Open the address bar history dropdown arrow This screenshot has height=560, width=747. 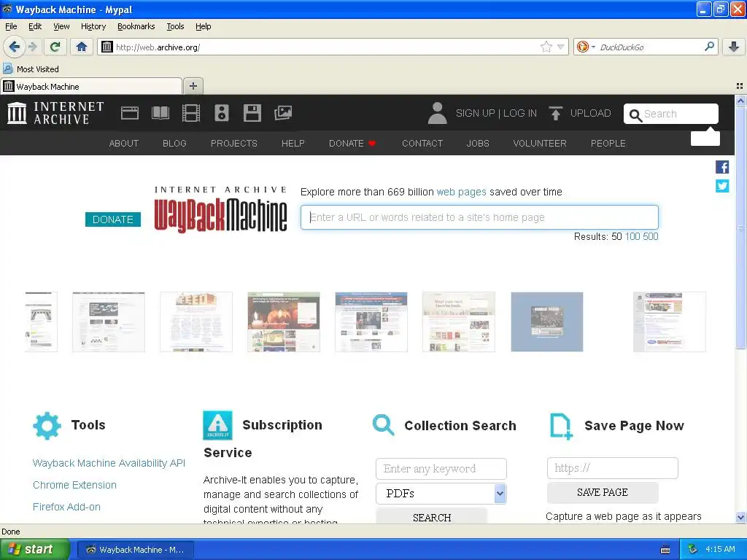click(561, 47)
